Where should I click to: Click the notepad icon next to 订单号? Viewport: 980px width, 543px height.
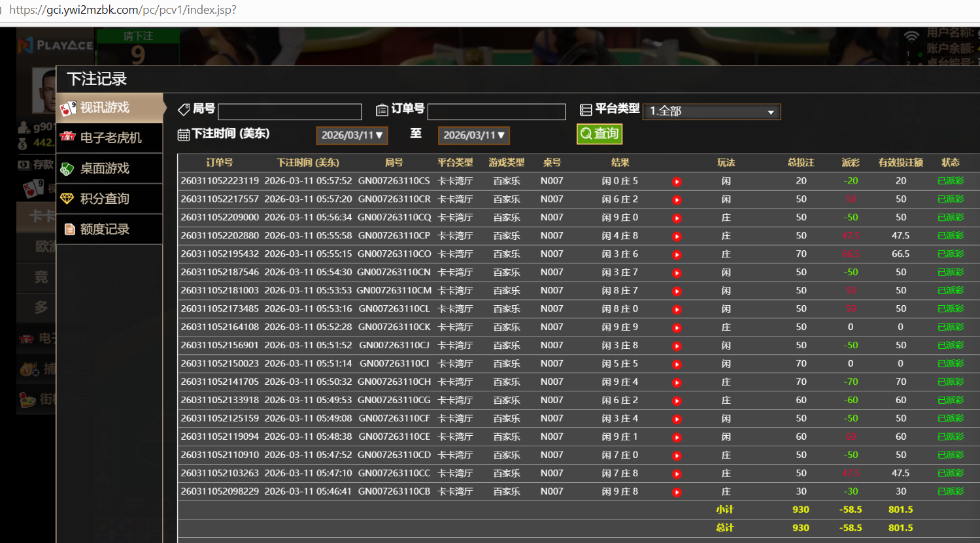coord(382,110)
